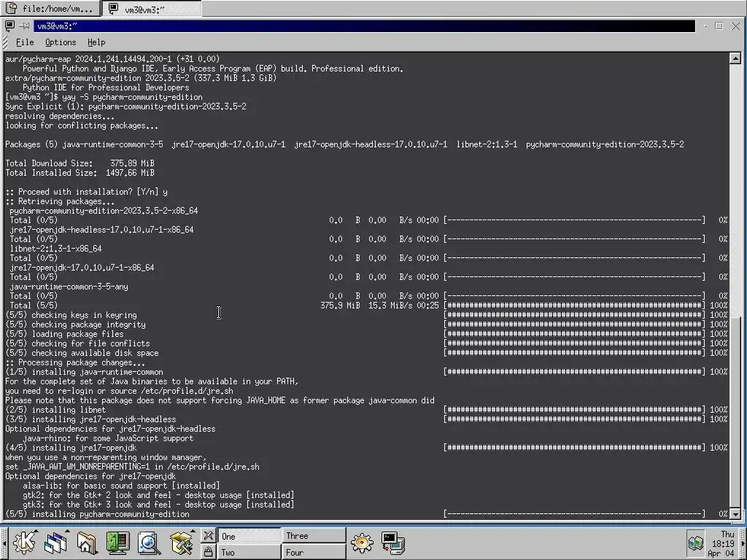The image size is (747, 560).
Task: Switch to vm3@vm3:~ taskbar entry
Action: pyautogui.click(x=152, y=9)
